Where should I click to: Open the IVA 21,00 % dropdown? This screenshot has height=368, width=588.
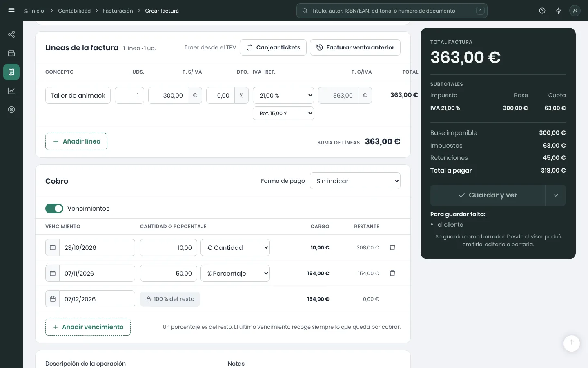[283, 95]
